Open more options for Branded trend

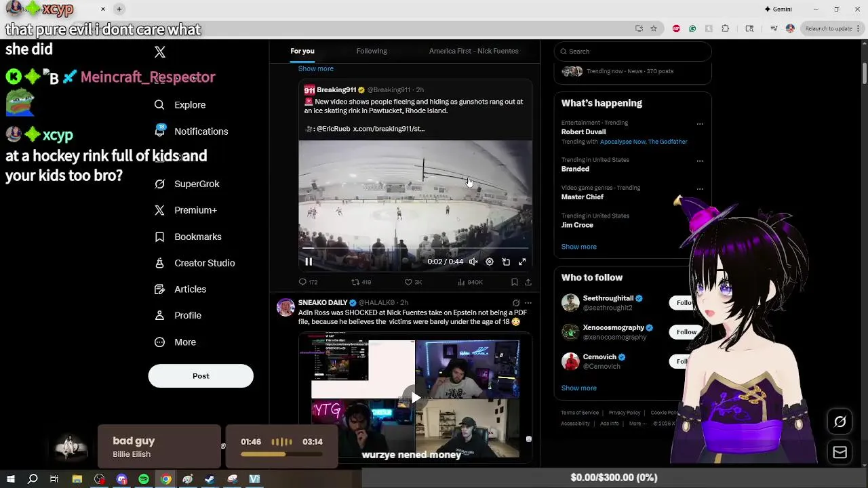[700, 161]
